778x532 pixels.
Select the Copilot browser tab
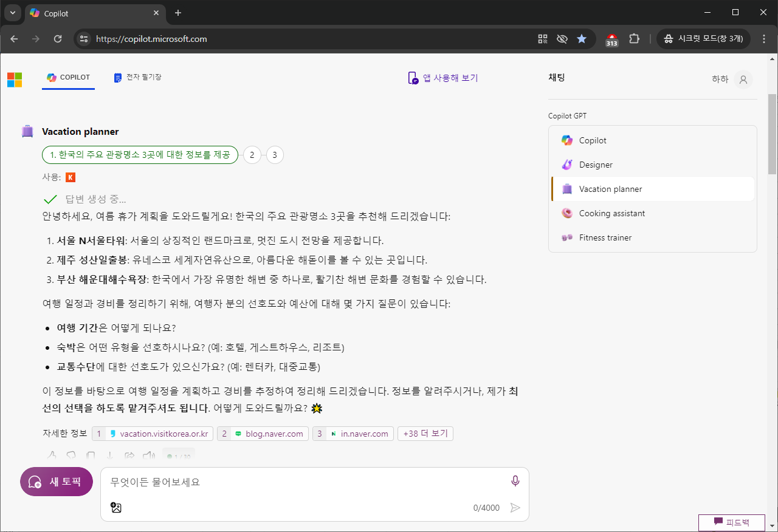[95, 13]
